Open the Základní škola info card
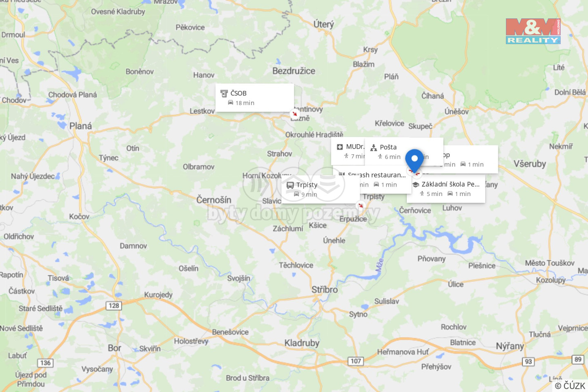Screen dimensions: 588x392 click(446, 189)
